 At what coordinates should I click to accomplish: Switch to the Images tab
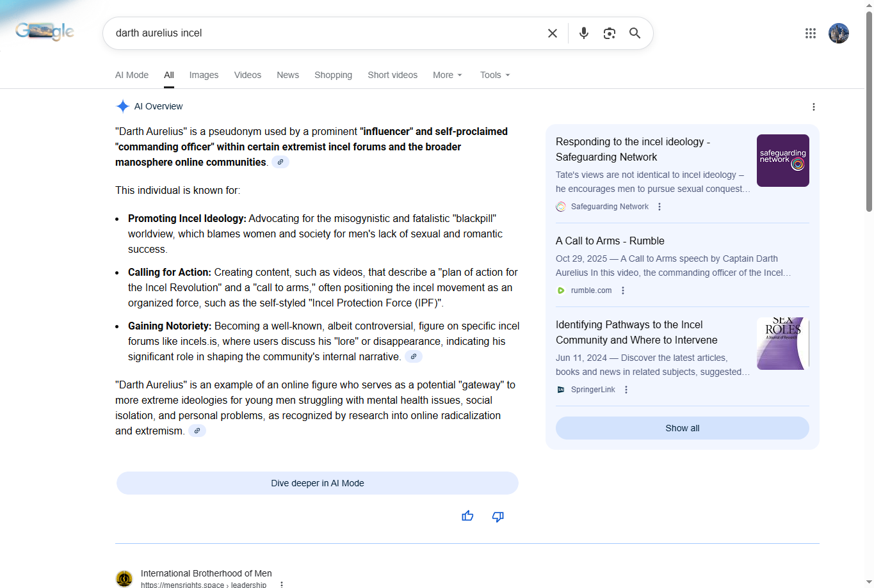click(204, 75)
